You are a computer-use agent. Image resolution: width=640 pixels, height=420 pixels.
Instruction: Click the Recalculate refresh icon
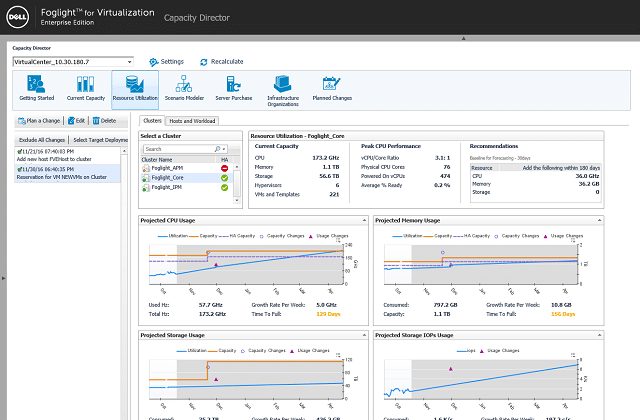(204, 62)
